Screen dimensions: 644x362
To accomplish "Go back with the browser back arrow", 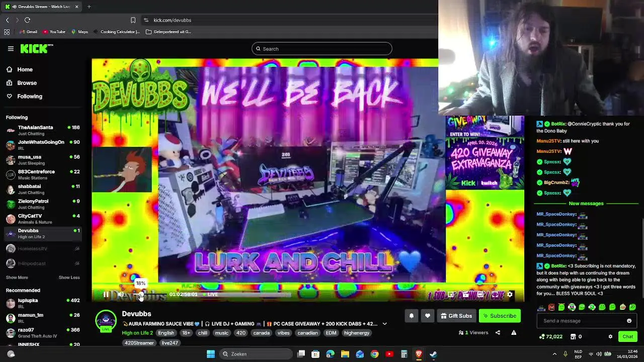I will 7,20.
